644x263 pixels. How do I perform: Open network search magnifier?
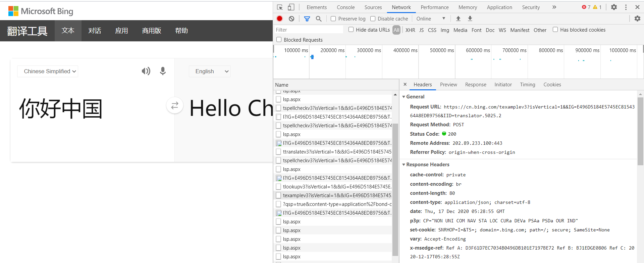tap(319, 19)
